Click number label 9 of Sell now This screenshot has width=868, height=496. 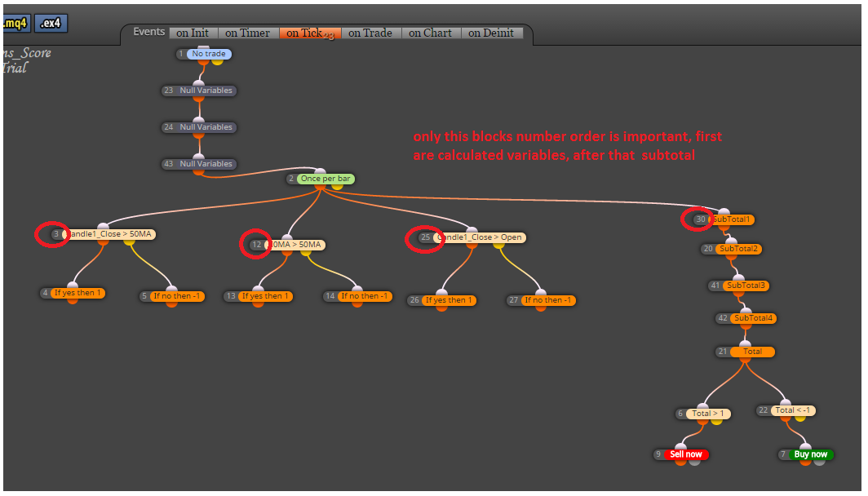658,454
